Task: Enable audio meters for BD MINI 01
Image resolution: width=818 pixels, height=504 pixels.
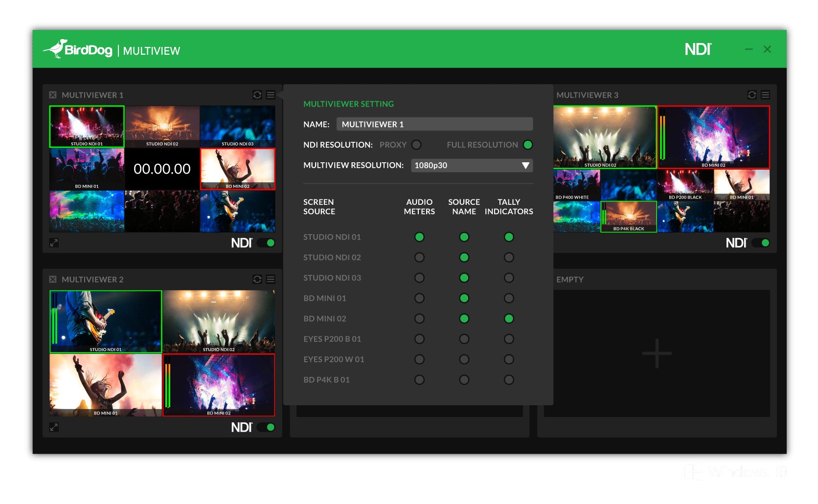Action: click(x=419, y=298)
